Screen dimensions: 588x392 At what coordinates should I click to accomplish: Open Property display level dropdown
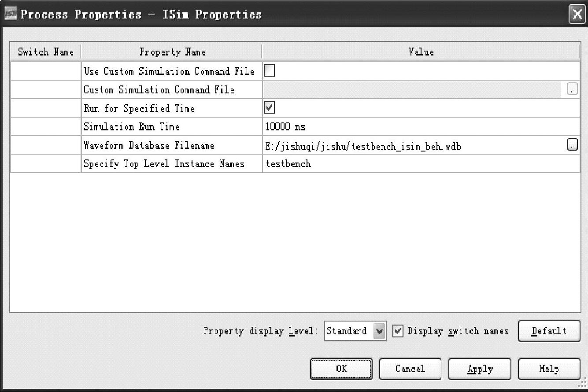[355, 331]
